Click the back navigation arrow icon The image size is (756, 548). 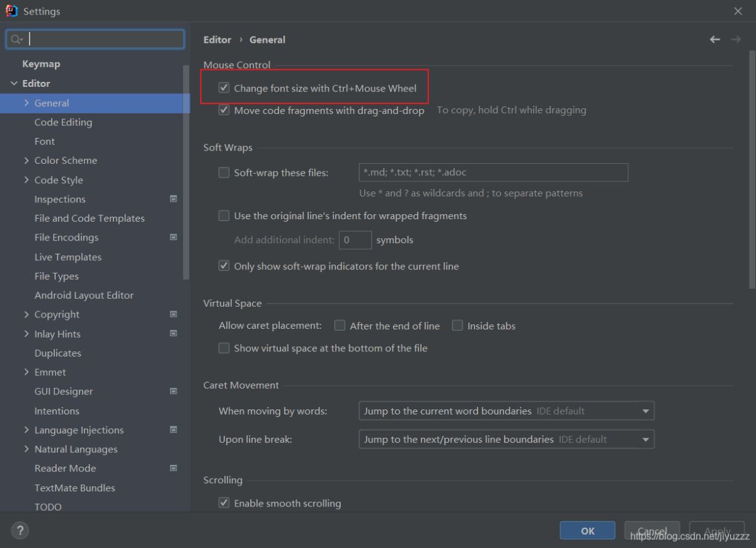pos(714,40)
